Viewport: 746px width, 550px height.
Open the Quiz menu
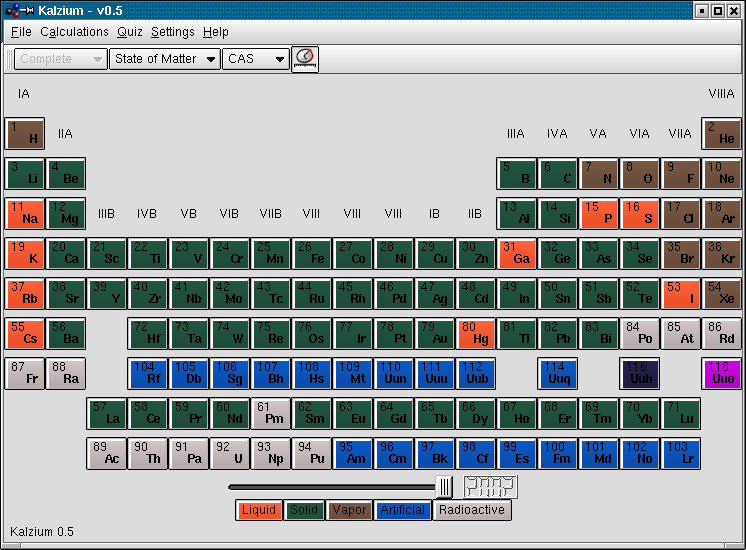click(x=129, y=32)
